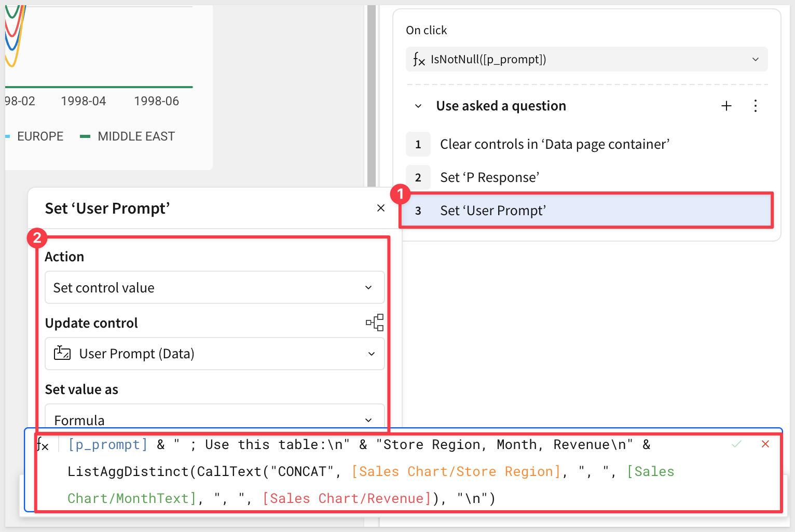Open the Action 'Set control value' dropdown

[214, 288]
